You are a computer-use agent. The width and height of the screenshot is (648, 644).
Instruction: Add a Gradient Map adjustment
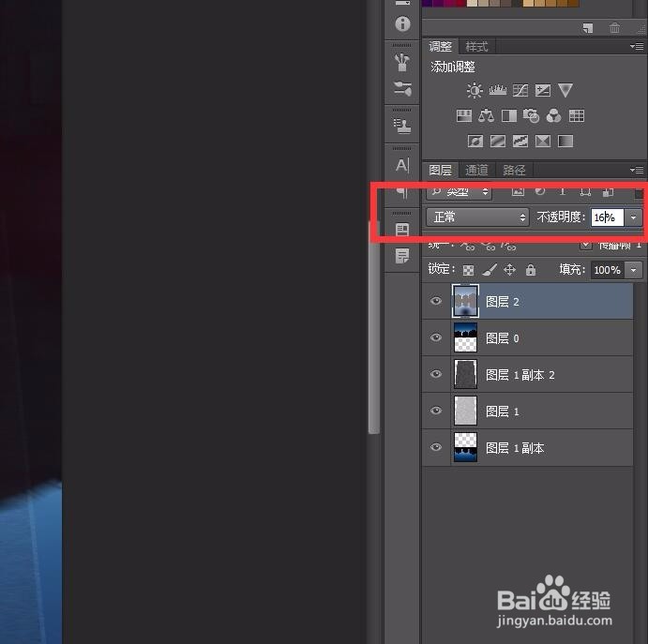(565, 142)
